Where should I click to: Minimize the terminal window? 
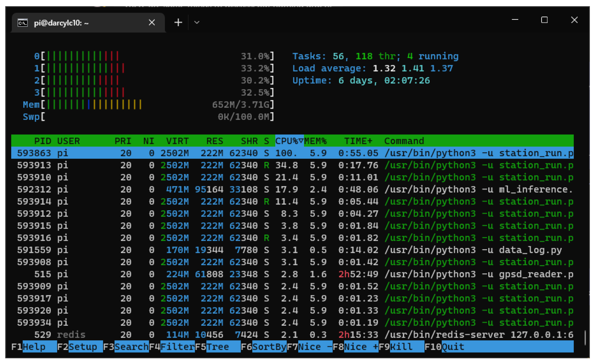point(515,20)
